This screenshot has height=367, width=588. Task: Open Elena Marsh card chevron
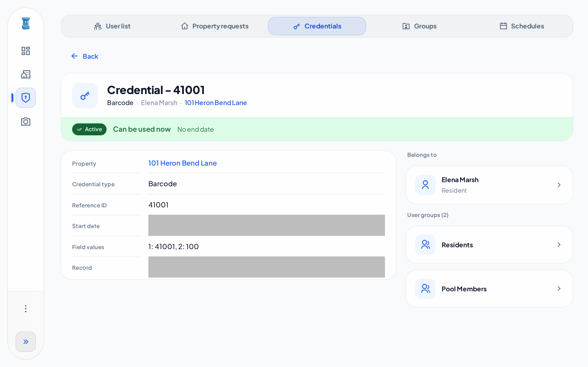(x=559, y=185)
